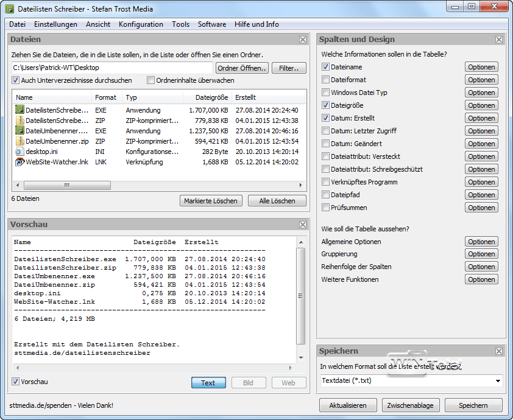Open Optionen for Dateiname
The height and width of the screenshot is (420, 513).
481,67
